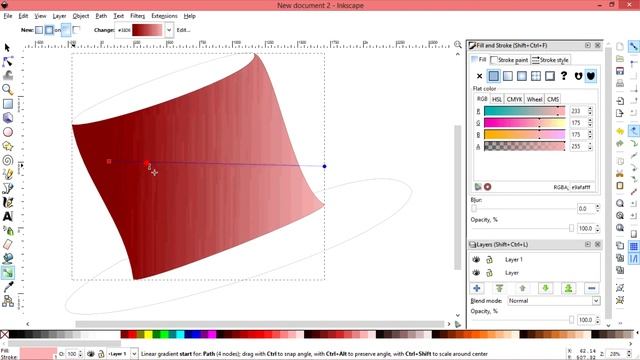Viewport: 640px width, 360px height.
Task: Select the Ellipse tool
Action: pyautogui.click(x=7, y=132)
